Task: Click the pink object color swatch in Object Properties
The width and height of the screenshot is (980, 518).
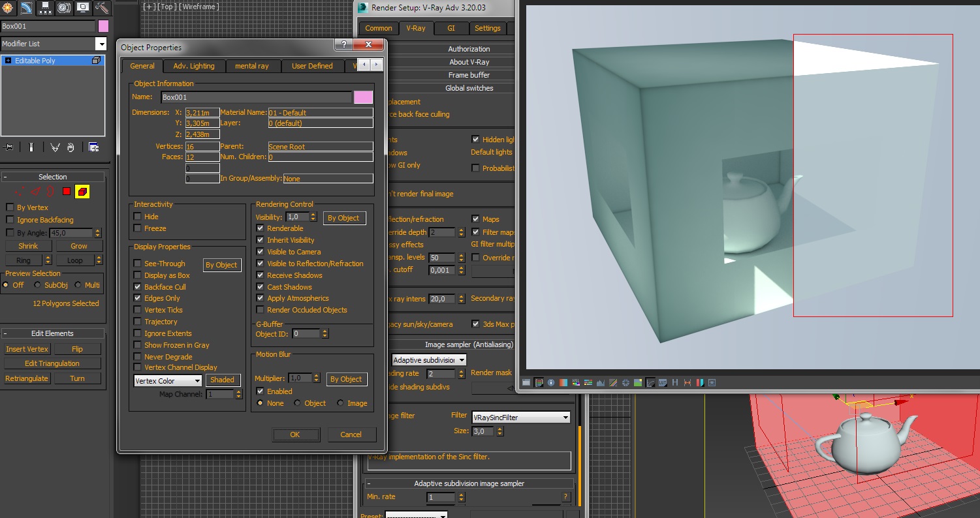Action: coord(363,97)
